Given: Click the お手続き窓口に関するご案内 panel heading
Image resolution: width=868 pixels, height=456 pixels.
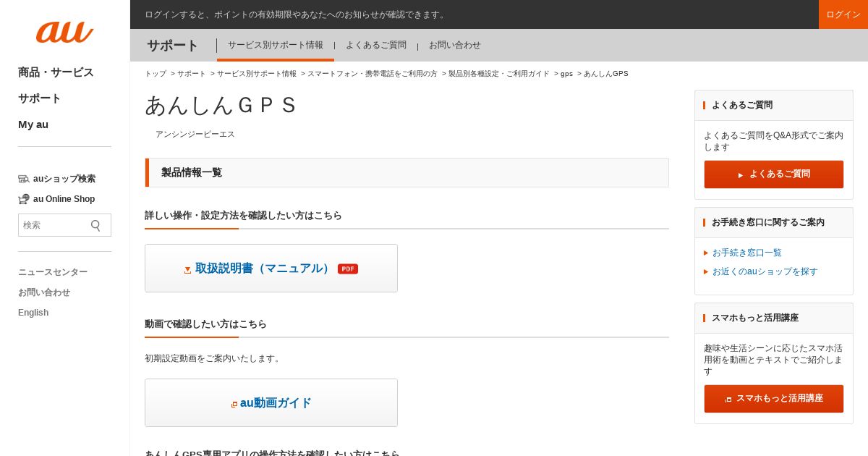Looking at the screenshot, I should click(768, 222).
